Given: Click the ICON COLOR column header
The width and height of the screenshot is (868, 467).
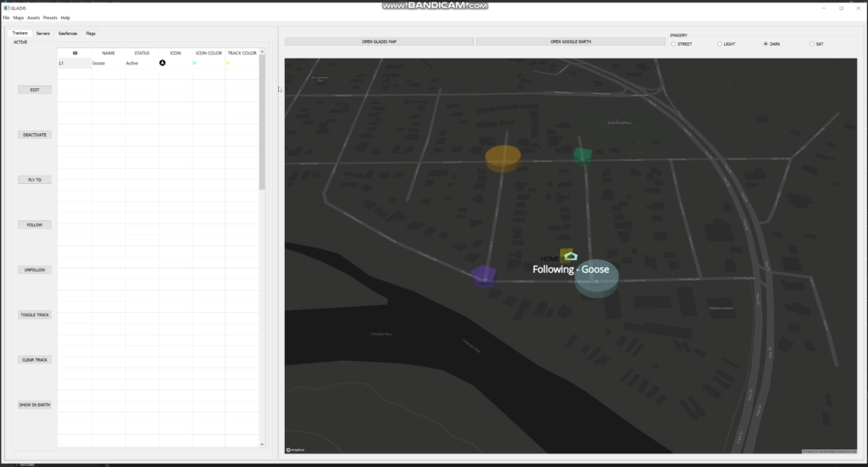Looking at the screenshot, I should (x=209, y=53).
